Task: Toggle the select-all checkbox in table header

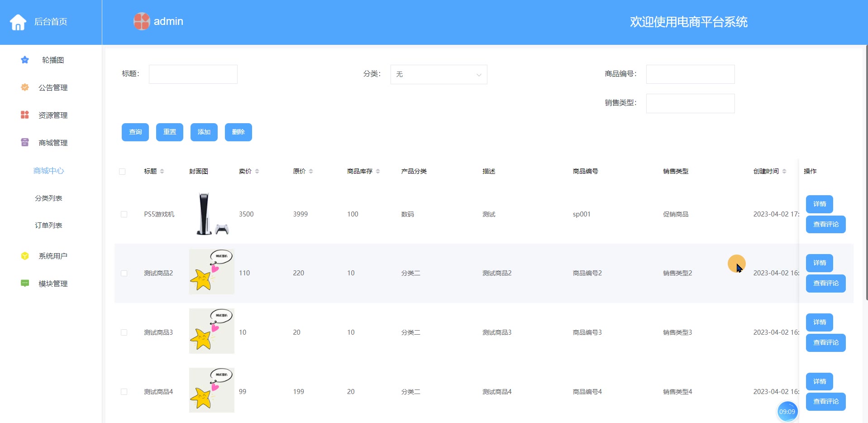Action: tap(122, 172)
